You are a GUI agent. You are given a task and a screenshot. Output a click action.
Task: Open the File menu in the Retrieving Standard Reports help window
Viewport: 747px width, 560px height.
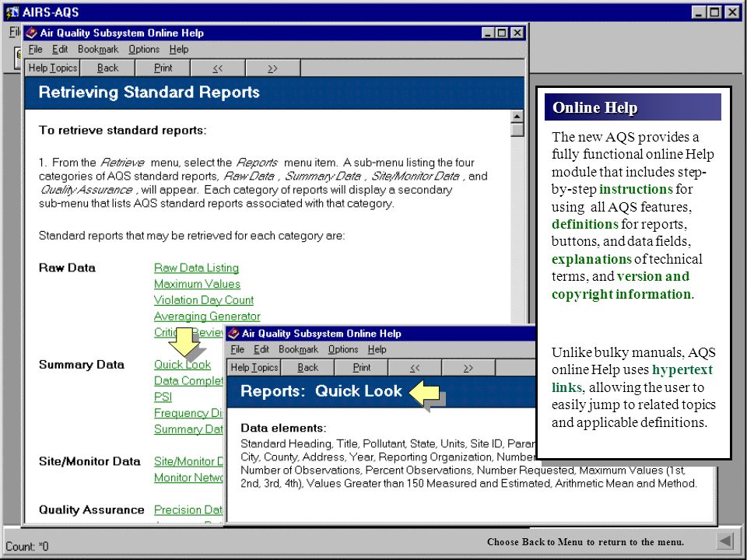tap(35, 49)
